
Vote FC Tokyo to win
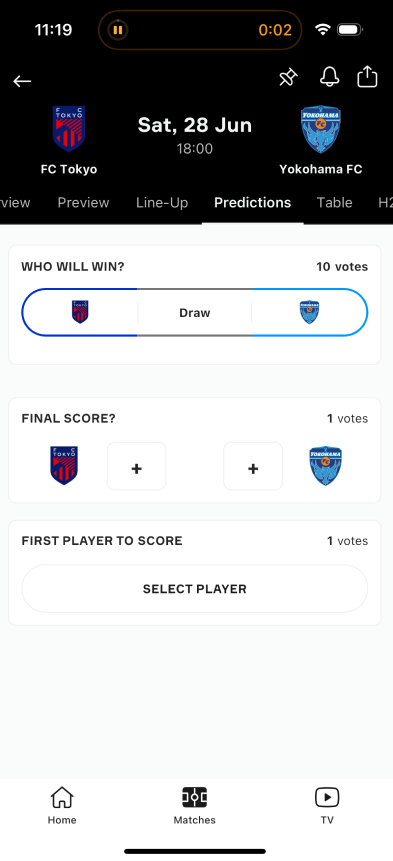pyautogui.click(x=80, y=312)
